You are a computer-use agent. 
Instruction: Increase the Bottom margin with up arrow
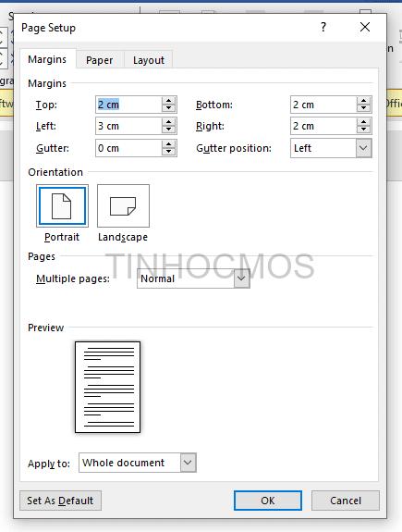[363, 101]
